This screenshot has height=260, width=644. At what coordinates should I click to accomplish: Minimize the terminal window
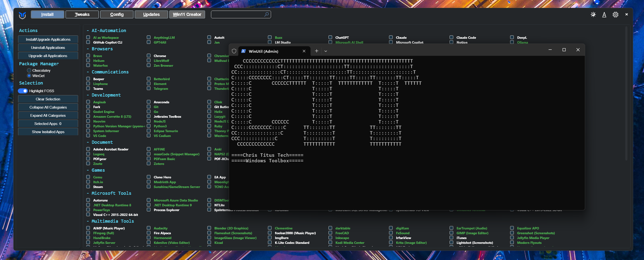coord(550,50)
